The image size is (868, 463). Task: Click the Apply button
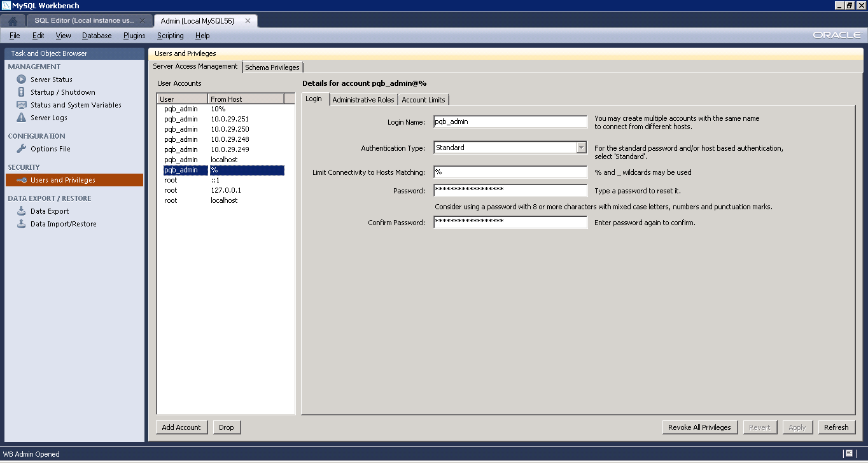click(797, 427)
